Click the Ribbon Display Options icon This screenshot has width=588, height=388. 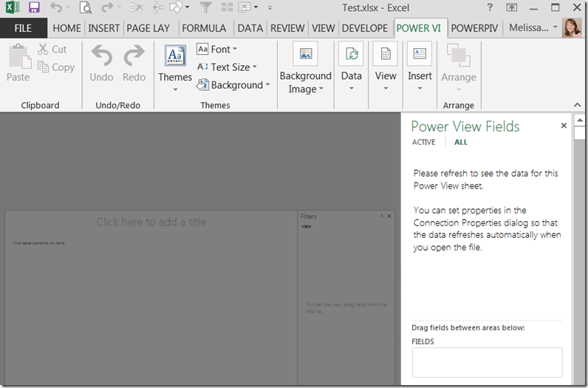coord(511,7)
